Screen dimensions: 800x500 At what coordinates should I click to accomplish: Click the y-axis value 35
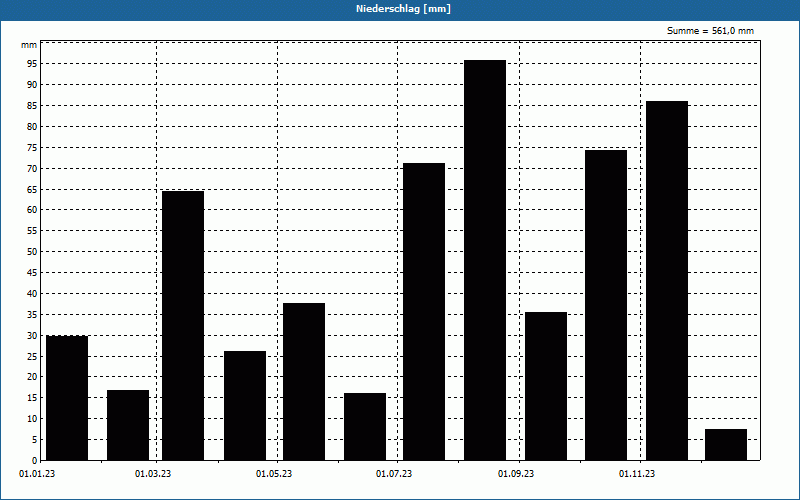coord(33,314)
